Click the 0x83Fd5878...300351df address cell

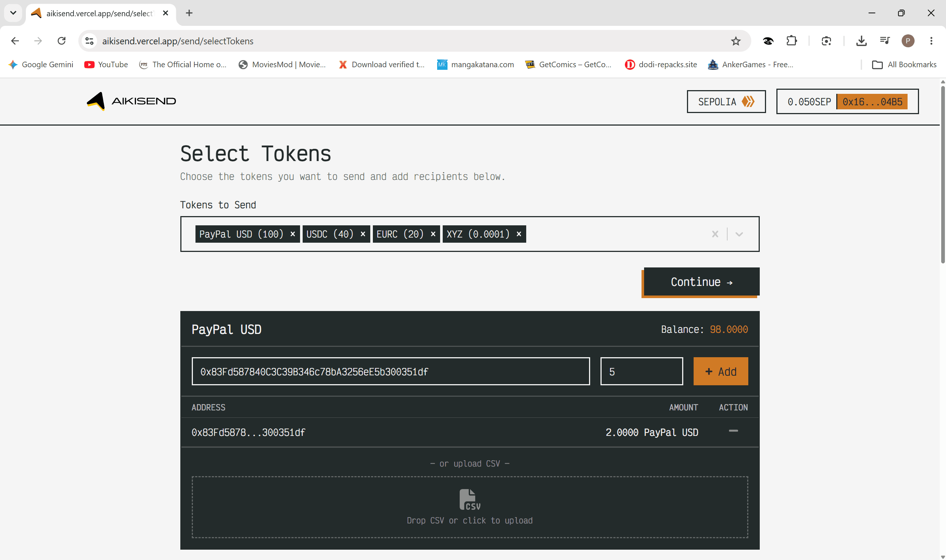point(248,433)
